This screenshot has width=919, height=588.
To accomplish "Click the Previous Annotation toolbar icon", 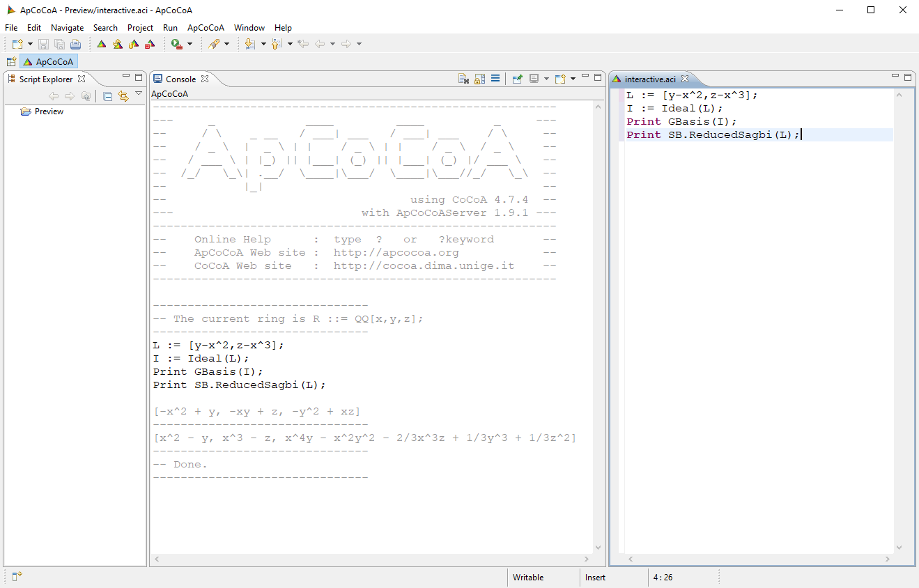I will pyautogui.click(x=277, y=44).
